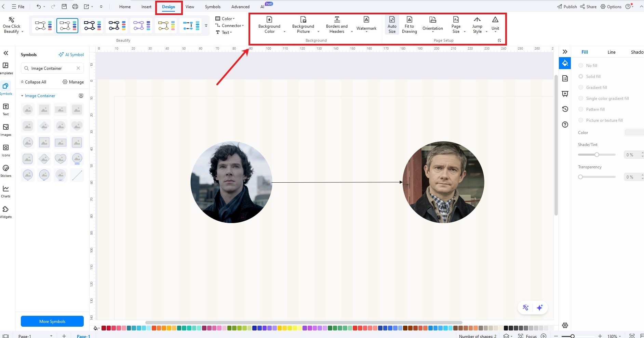
Task: Open the 130% zoom level dropdown
Action: coord(614,336)
